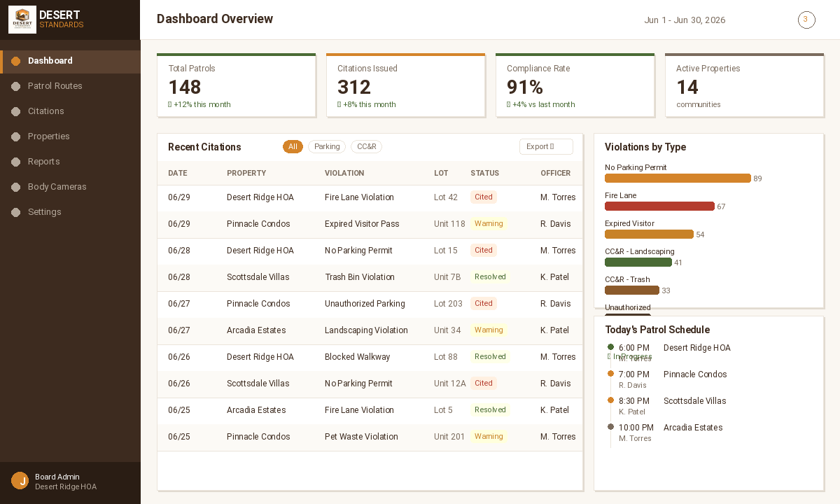
Task: Click the Today's Patrol Schedule heading
Action: (657, 330)
